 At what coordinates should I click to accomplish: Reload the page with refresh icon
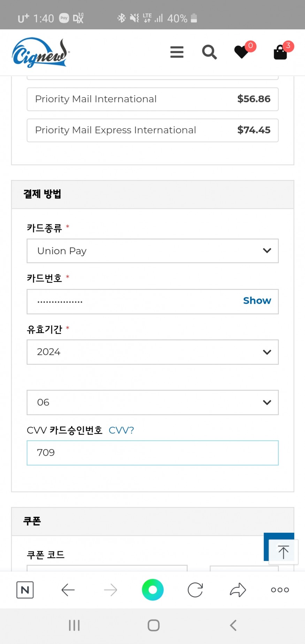click(x=195, y=590)
